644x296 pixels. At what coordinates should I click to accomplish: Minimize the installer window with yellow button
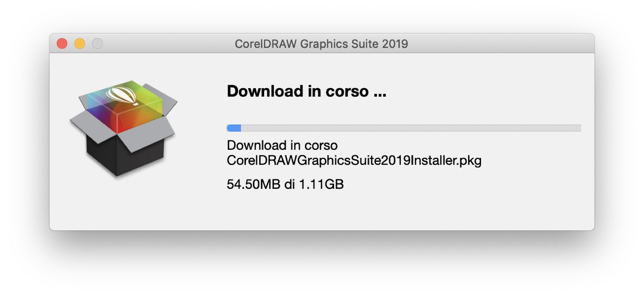[x=80, y=43]
